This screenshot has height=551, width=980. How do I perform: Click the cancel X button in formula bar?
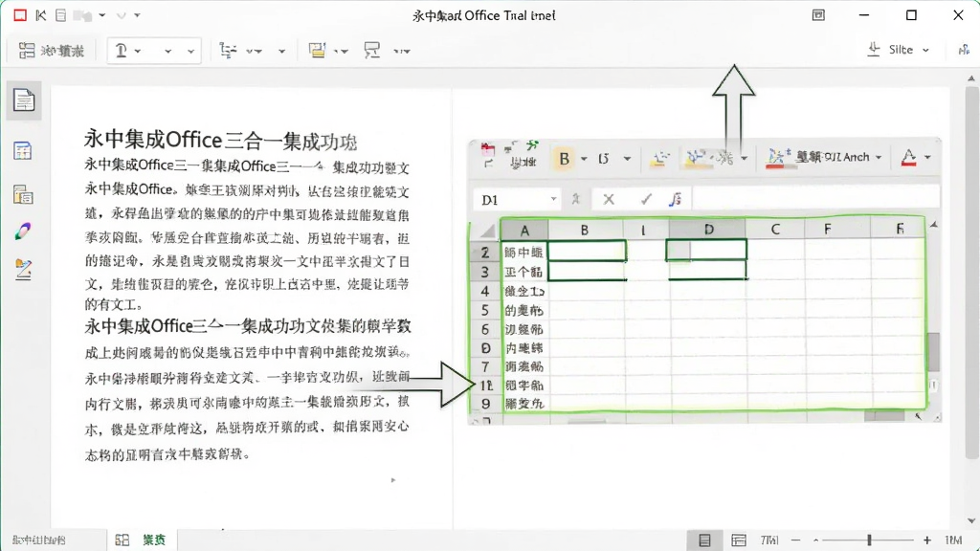click(x=608, y=199)
